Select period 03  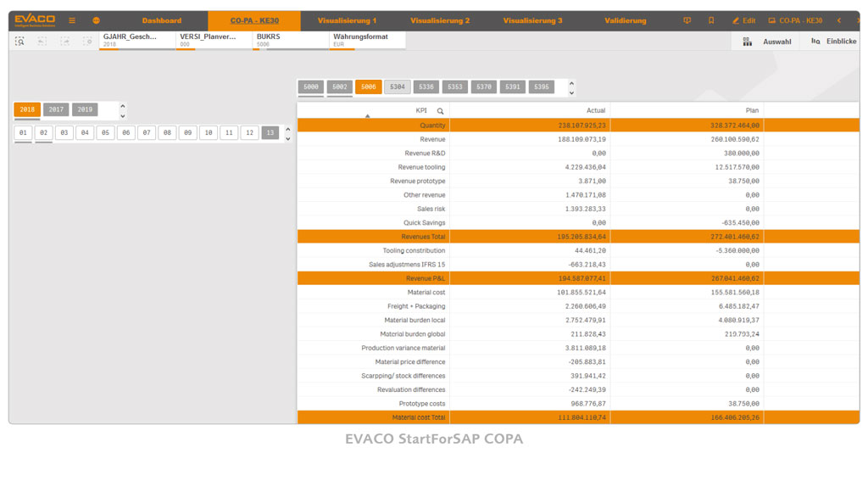(x=64, y=133)
